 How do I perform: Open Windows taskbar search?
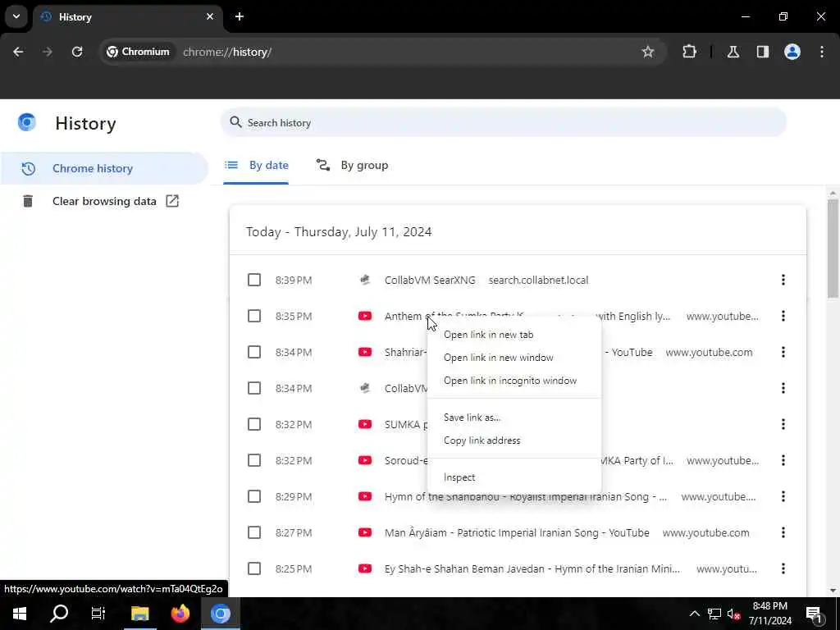point(59,614)
